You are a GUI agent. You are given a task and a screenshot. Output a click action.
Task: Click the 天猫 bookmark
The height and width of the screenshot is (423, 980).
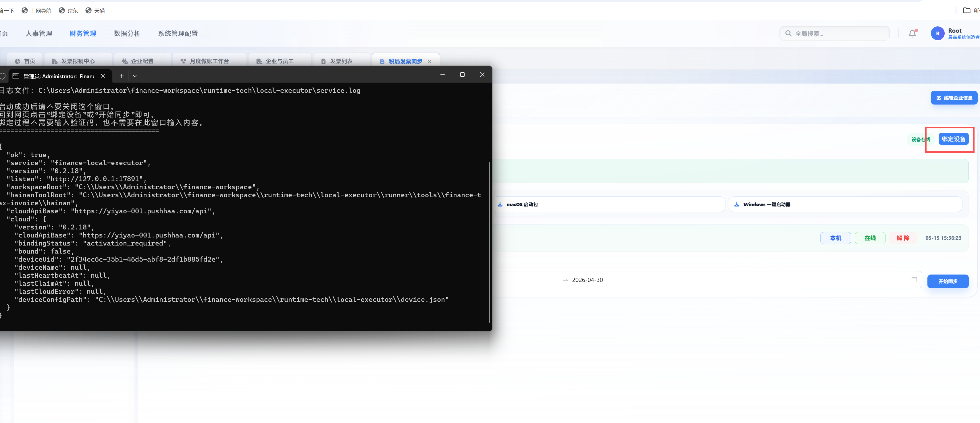(95, 11)
